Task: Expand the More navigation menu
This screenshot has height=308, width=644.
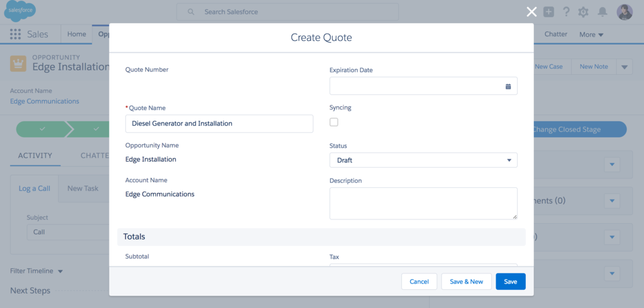Action: click(591, 35)
